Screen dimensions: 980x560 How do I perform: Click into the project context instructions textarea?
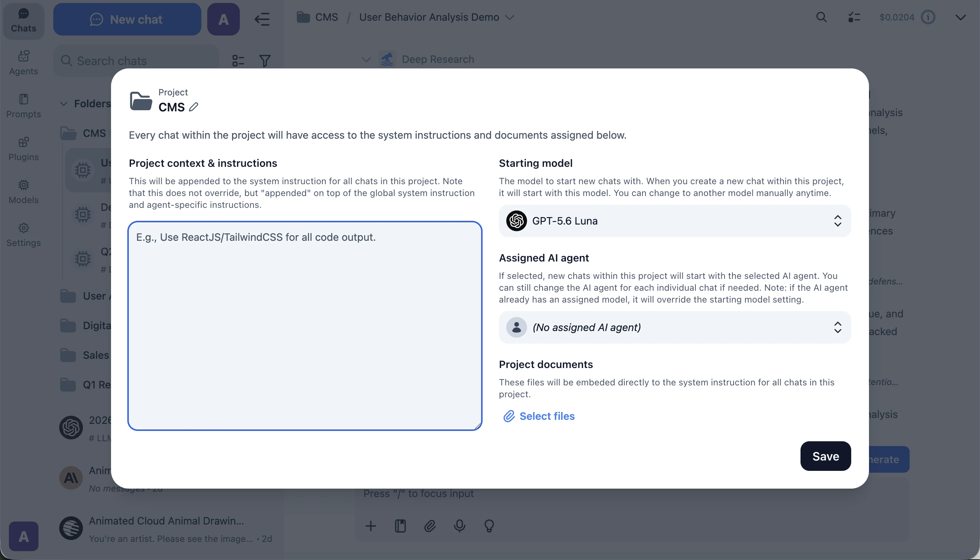point(305,326)
